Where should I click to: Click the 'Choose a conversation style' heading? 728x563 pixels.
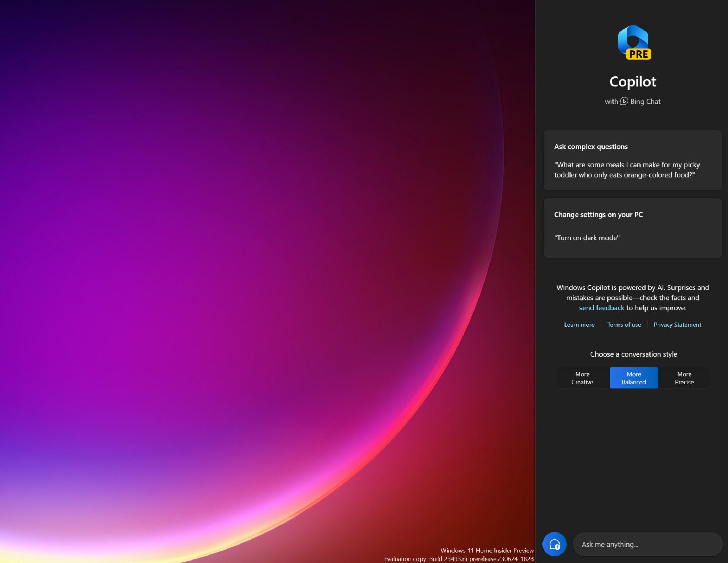tap(634, 354)
